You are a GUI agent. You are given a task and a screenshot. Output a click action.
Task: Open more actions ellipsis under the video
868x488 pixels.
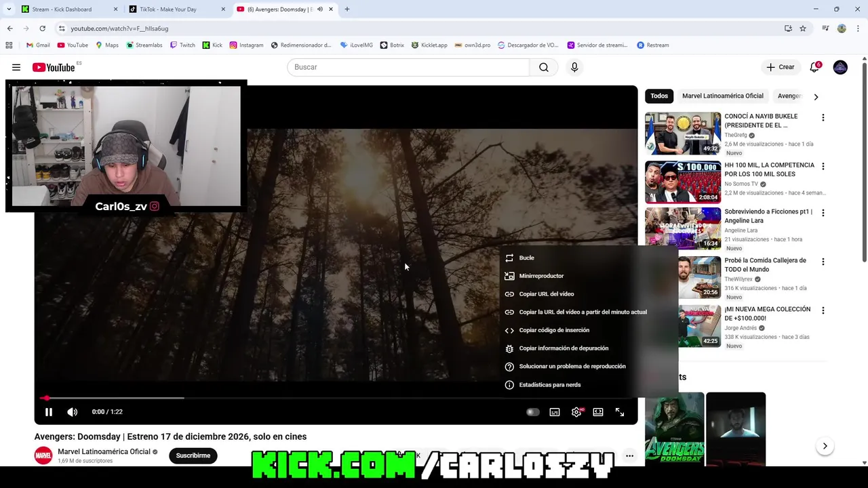point(629,456)
